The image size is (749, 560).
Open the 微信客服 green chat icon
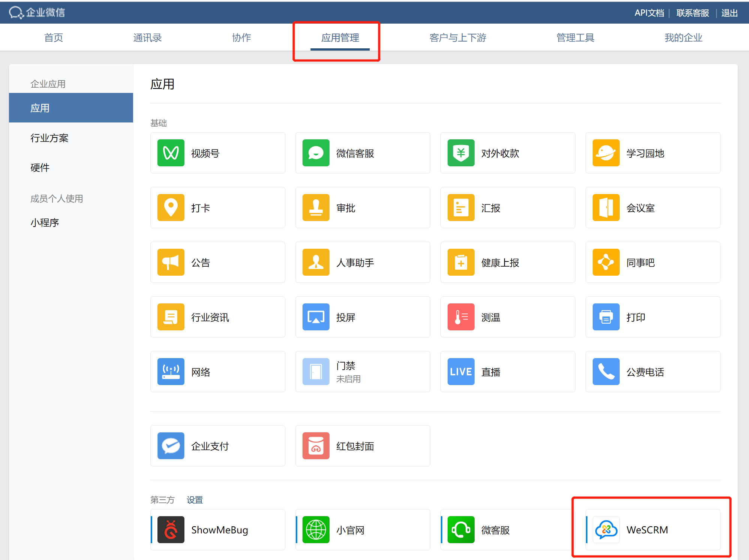point(316,153)
